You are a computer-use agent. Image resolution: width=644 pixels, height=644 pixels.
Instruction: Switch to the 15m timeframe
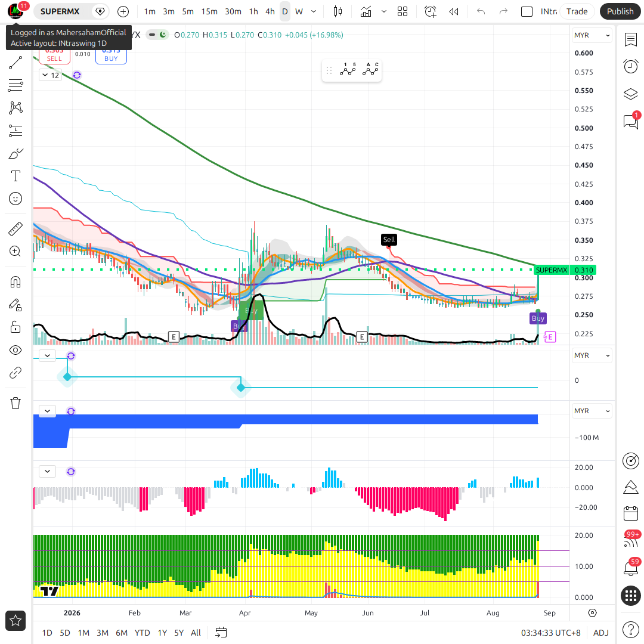coord(209,11)
